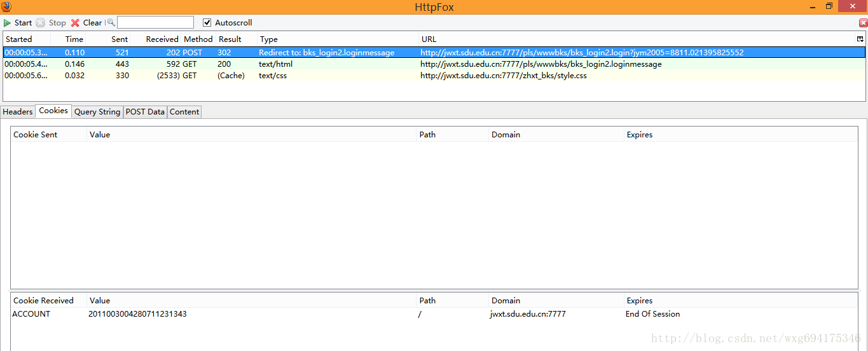Image resolution: width=868 pixels, height=351 pixels.
Task: Open the Query String tab
Action: (97, 111)
